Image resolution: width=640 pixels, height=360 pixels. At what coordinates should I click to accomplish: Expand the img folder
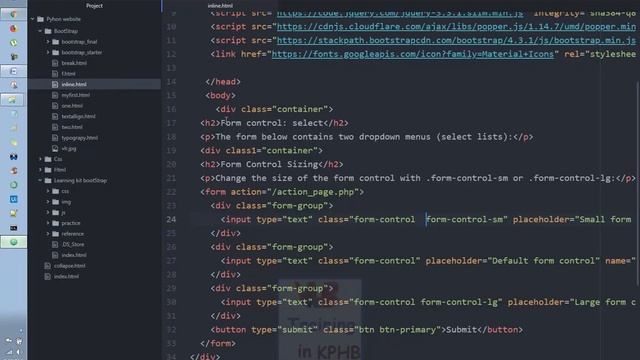(x=48, y=202)
